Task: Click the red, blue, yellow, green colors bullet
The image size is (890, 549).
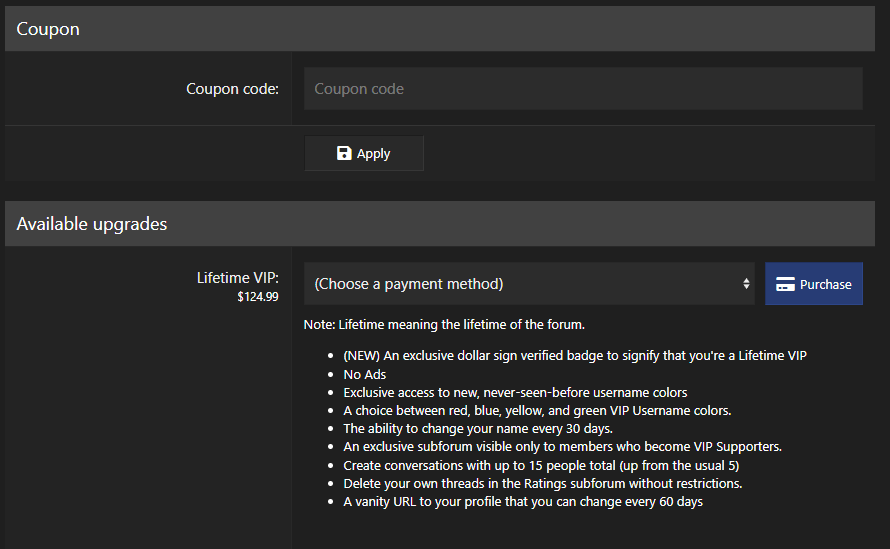Action: [537, 410]
